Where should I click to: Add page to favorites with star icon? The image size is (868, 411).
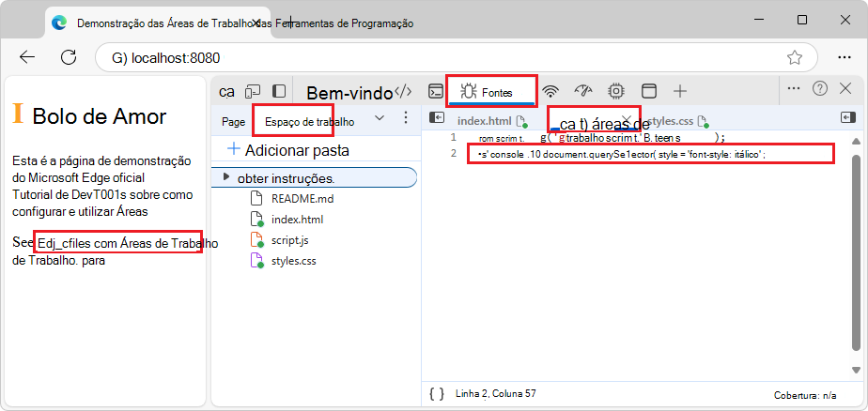pyautogui.click(x=795, y=57)
